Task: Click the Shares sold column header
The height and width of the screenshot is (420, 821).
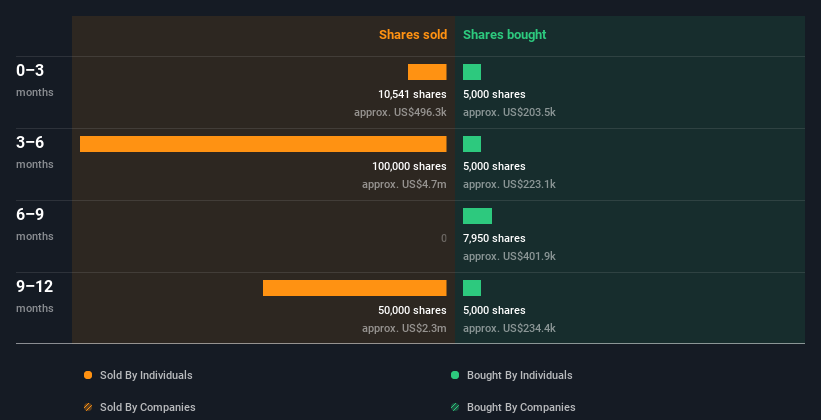Action: tap(413, 35)
